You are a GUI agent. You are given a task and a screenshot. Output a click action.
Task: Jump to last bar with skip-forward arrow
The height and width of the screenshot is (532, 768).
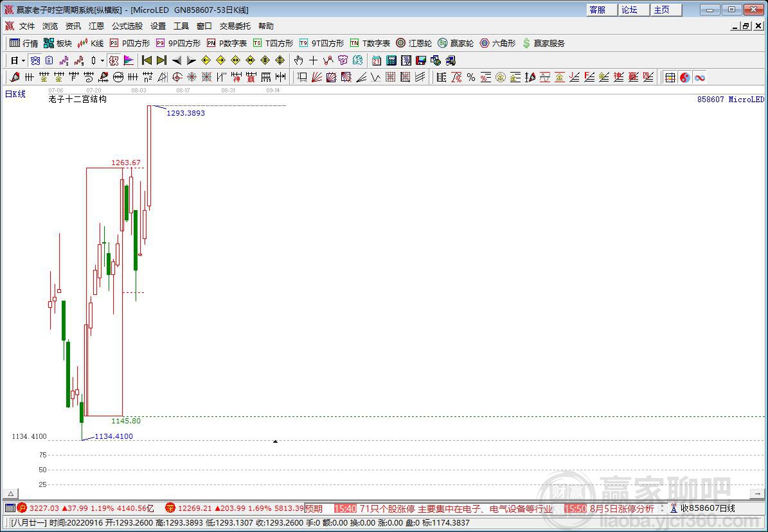point(161,61)
